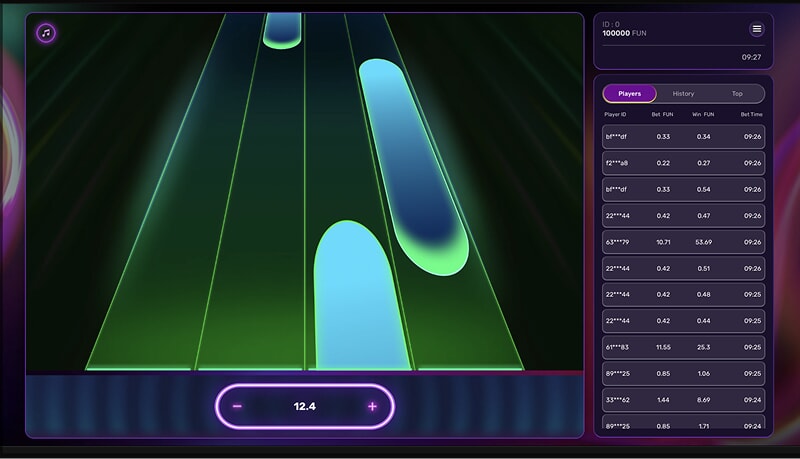This screenshot has height=459, width=800.
Task: Select the f2***a8 player row
Action: coord(683,163)
